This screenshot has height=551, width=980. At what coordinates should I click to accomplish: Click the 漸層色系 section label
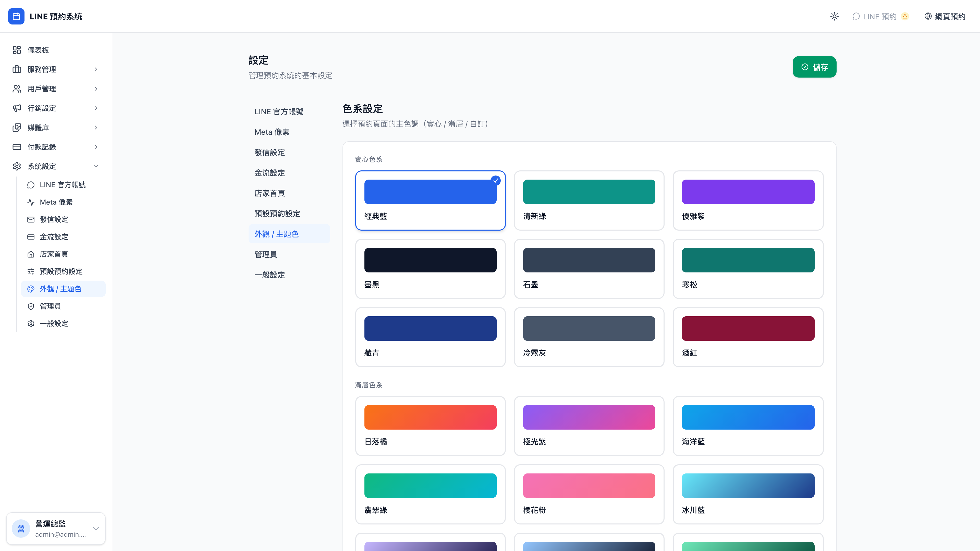point(368,385)
